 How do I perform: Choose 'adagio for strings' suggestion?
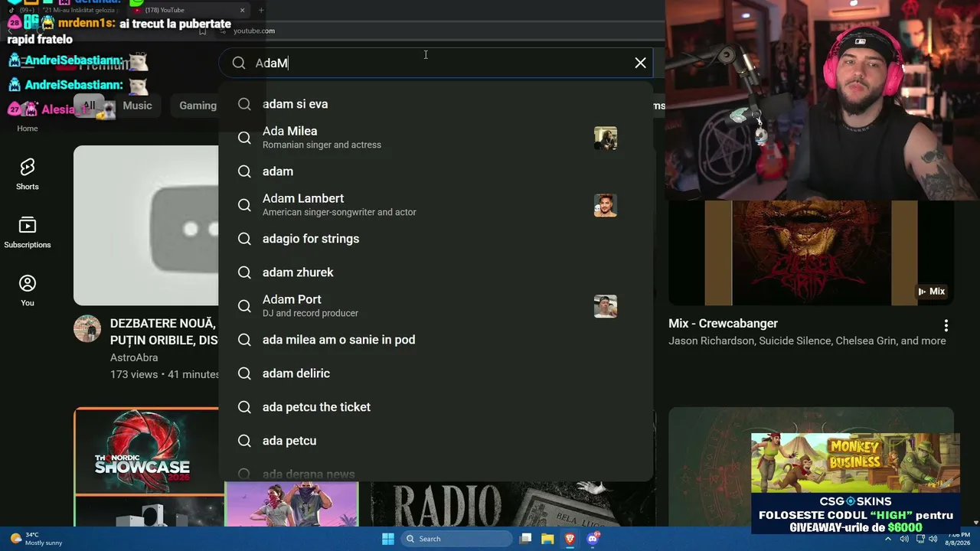pos(436,239)
